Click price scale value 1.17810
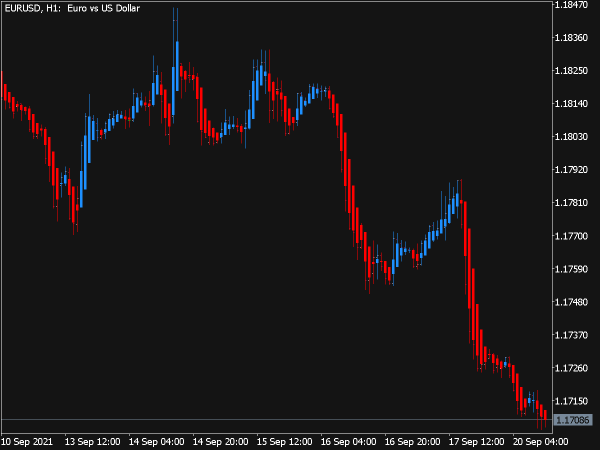 pyautogui.click(x=571, y=202)
